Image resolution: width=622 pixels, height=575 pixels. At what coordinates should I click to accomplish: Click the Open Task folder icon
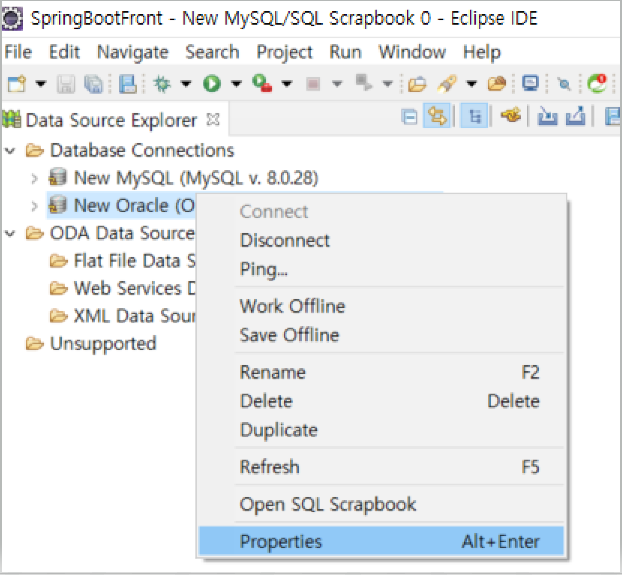497,84
